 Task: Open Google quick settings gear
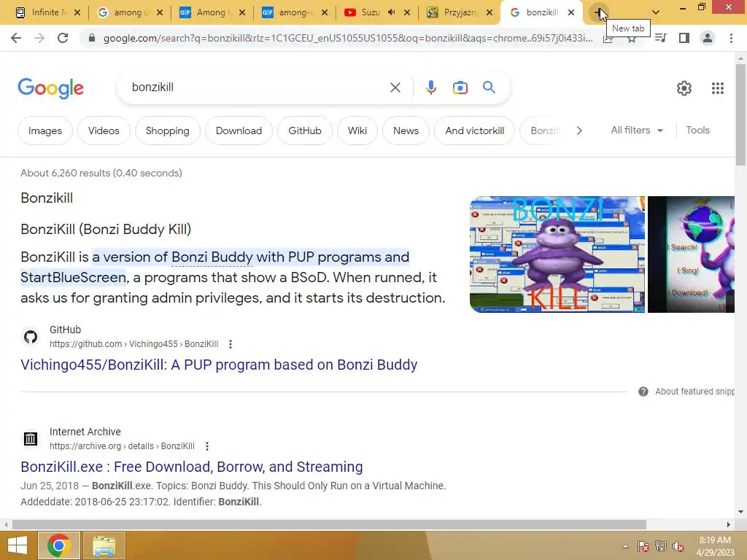[684, 88]
